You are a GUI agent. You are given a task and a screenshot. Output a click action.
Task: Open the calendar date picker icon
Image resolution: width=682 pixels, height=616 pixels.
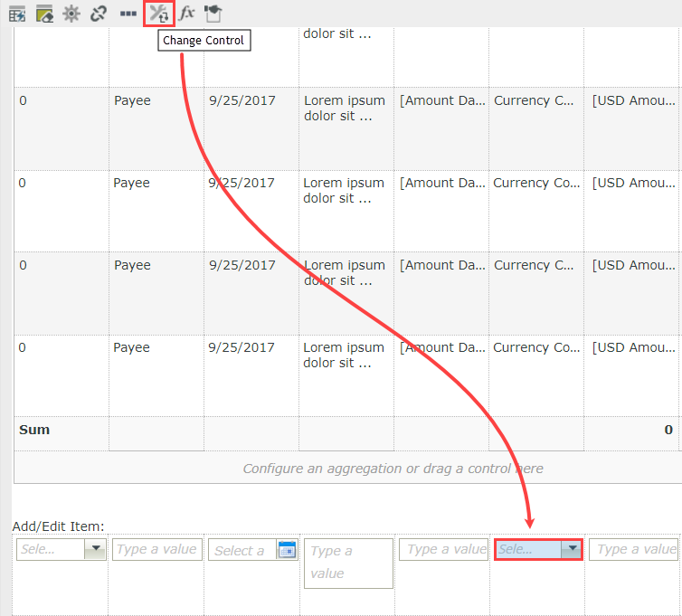pyautogui.click(x=287, y=550)
